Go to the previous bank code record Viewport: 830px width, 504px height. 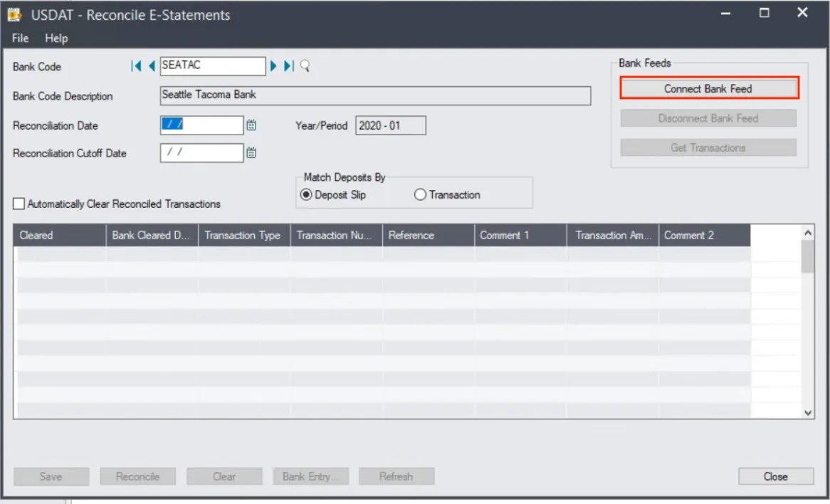(152, 65)
